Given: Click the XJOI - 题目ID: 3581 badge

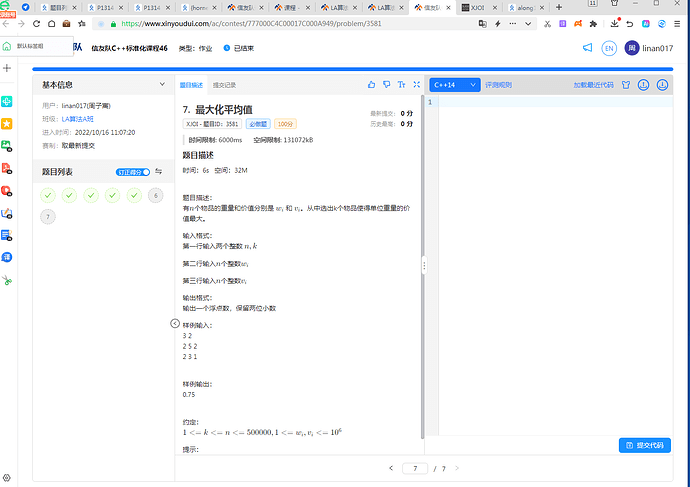Looking at the screenshot, I should click(x=212, y=124).
